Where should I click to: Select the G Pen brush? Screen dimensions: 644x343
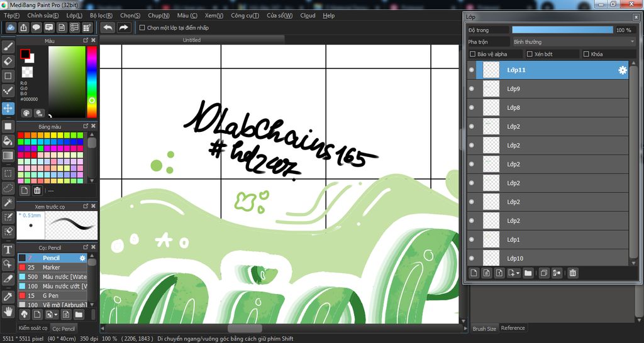pyautogui.click(x=53, y=295)
